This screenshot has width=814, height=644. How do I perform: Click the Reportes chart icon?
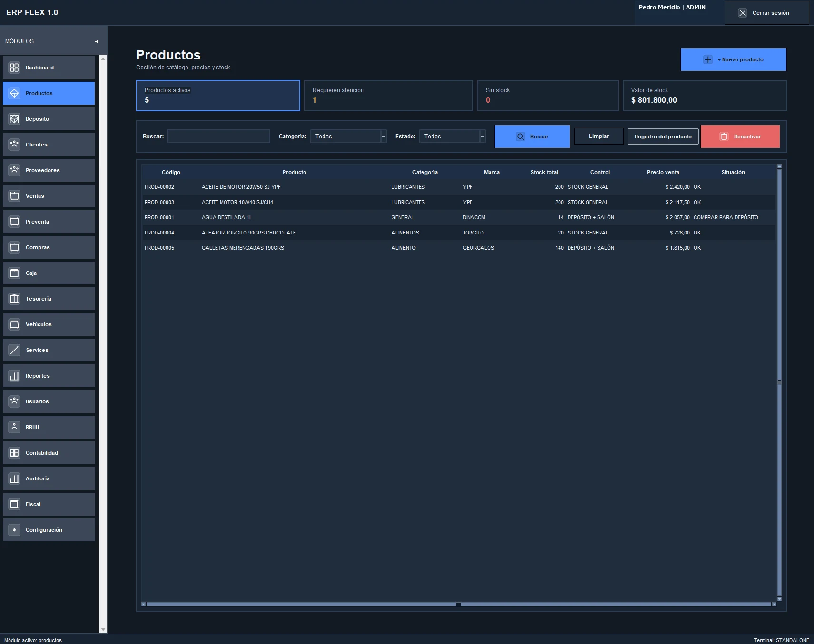pos(14,376)
